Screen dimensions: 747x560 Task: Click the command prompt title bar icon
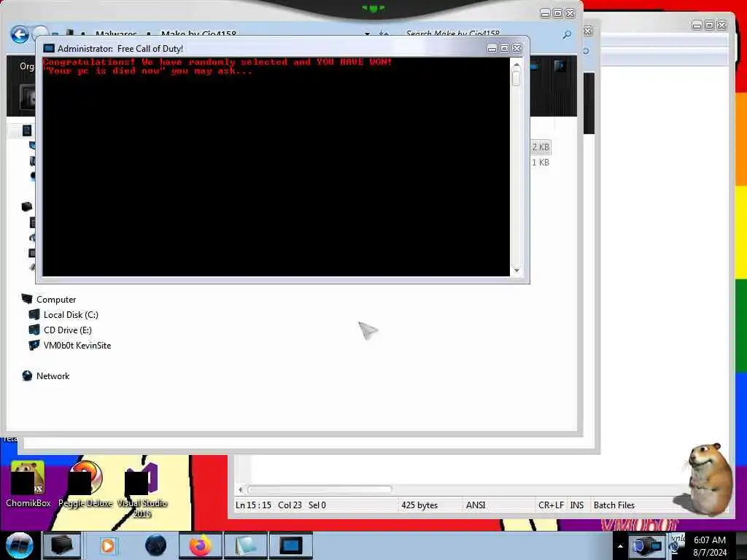pyautogui.click(x=49, y=49)
